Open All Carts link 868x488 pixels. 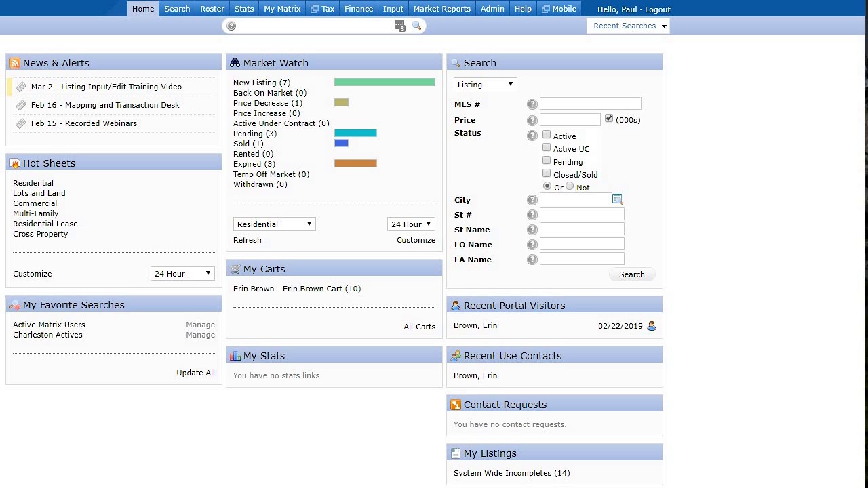(x=420, y=327)
